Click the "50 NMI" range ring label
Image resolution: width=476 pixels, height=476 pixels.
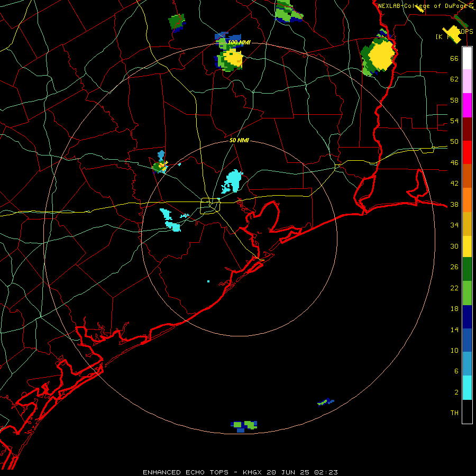tap(239, 140)
